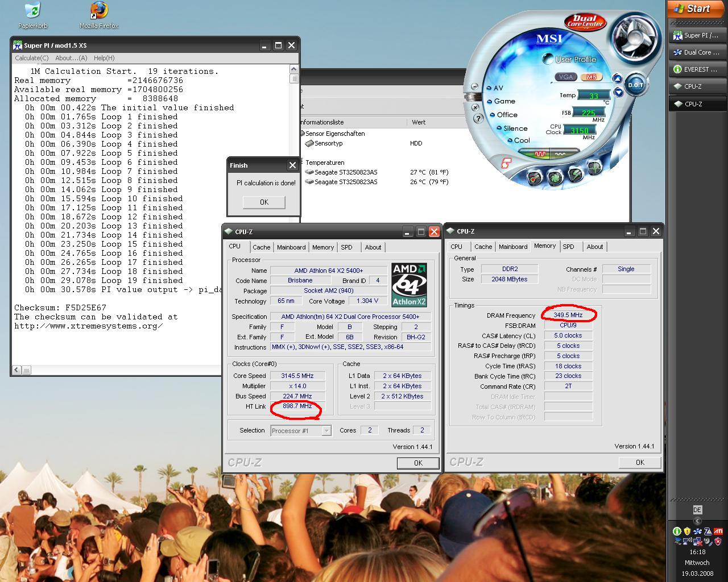
Task: Select the Office profile in Dual Core Center
Action: [x=503, y=115]
